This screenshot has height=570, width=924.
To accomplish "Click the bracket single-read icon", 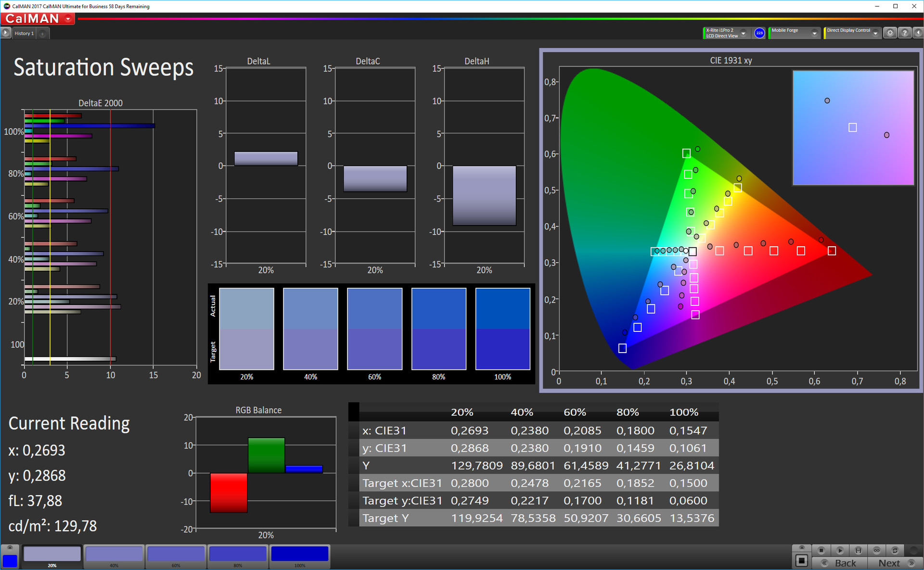I will click(x=858, y=550).
